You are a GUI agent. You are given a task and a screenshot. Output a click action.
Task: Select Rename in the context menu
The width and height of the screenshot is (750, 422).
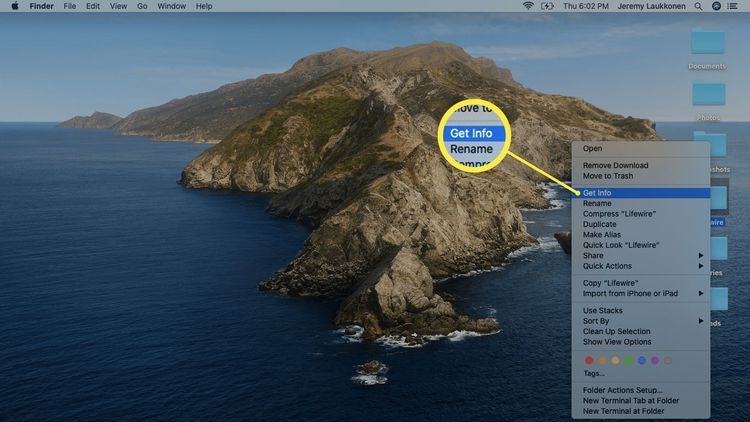pyautogui.click(x=597, y=204)
